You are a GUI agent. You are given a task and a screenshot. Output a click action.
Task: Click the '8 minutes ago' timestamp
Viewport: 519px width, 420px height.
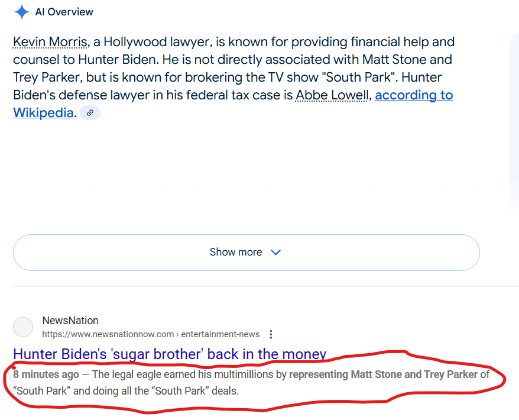pos(46,374)
